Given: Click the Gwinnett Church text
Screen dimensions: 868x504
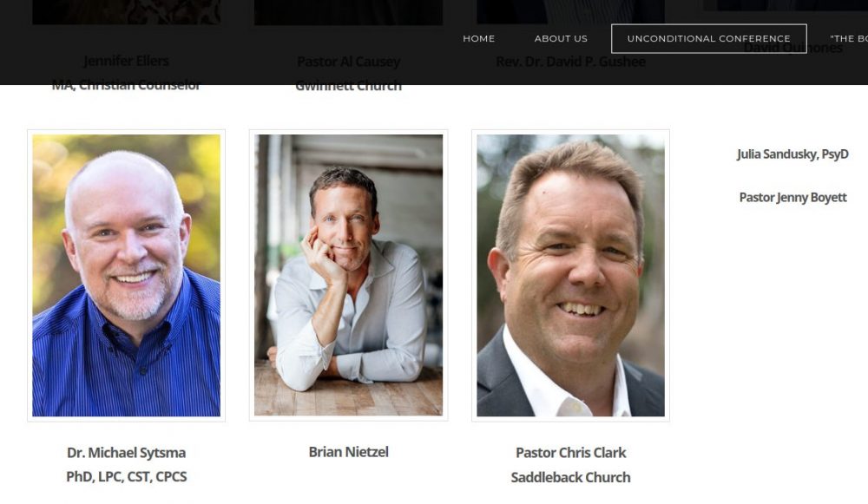Looking at the screenshot, I should point(348,86).
